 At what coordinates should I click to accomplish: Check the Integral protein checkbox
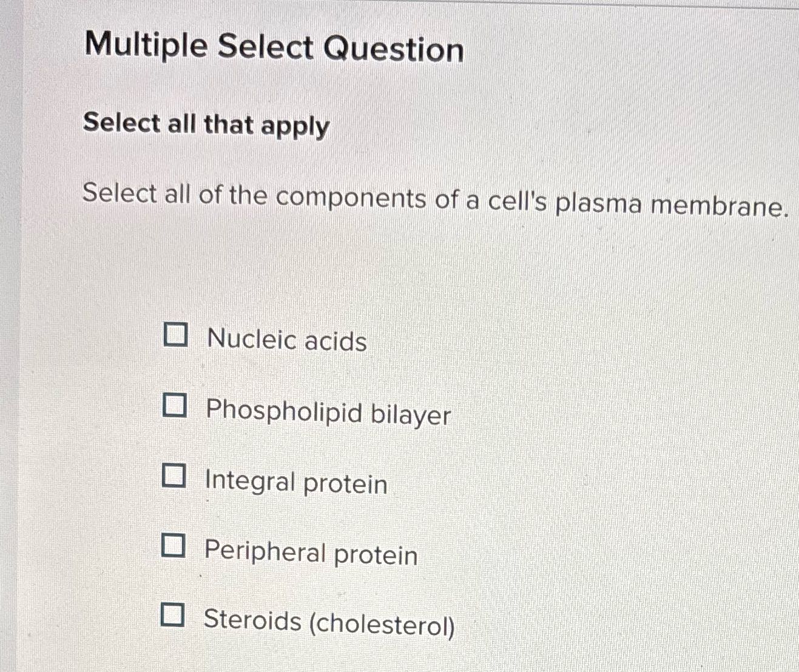[175, 478]
